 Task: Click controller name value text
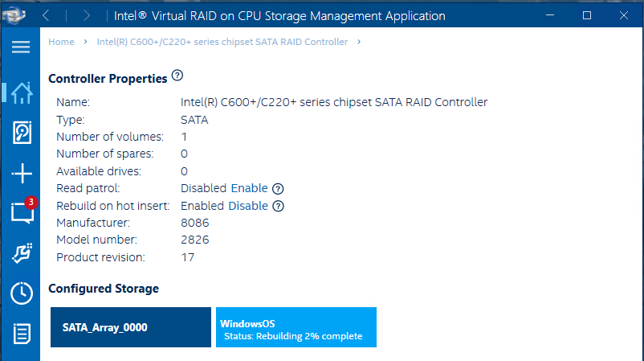pyautogui.click(x=334, y=102)
